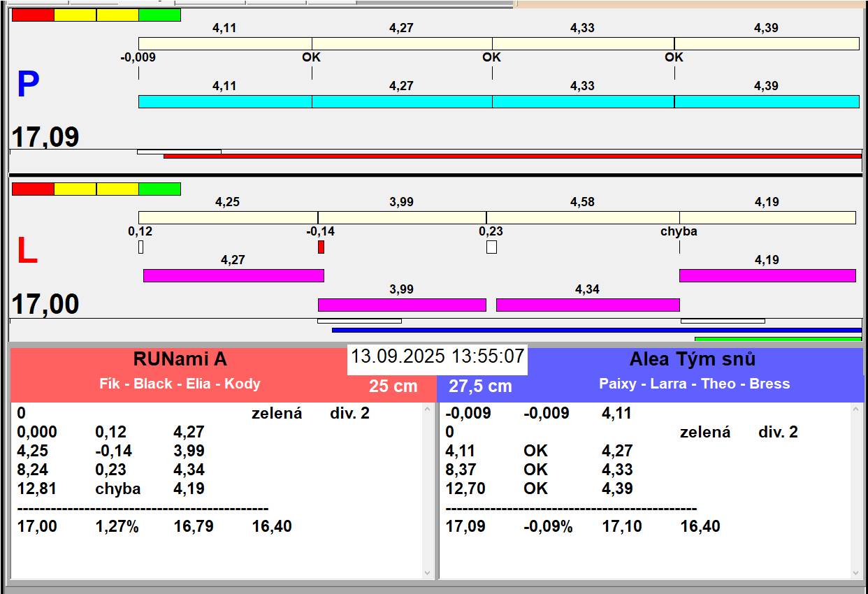Click the red start light in lane P
Viewport: 868px width, 594px height.
33,15
